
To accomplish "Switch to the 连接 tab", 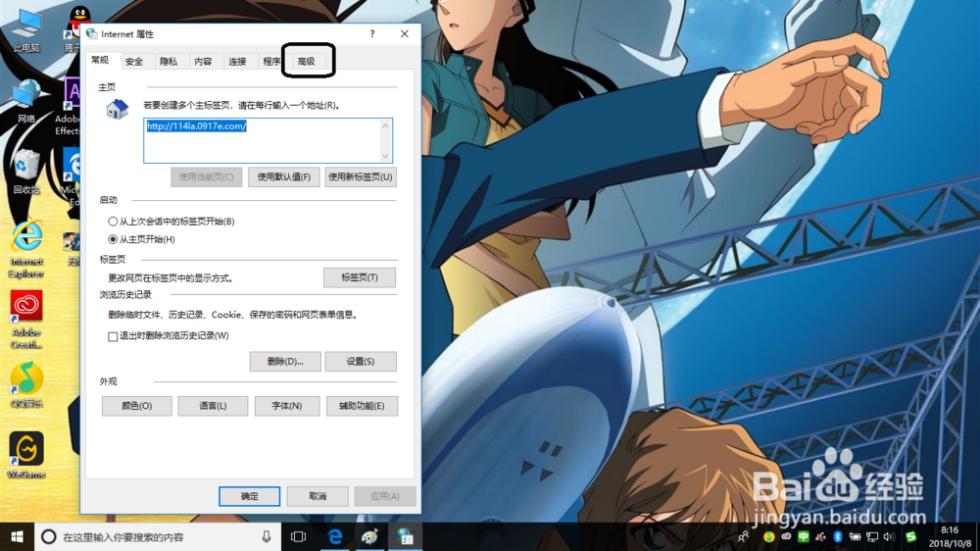I will click(x=237, y=62).
